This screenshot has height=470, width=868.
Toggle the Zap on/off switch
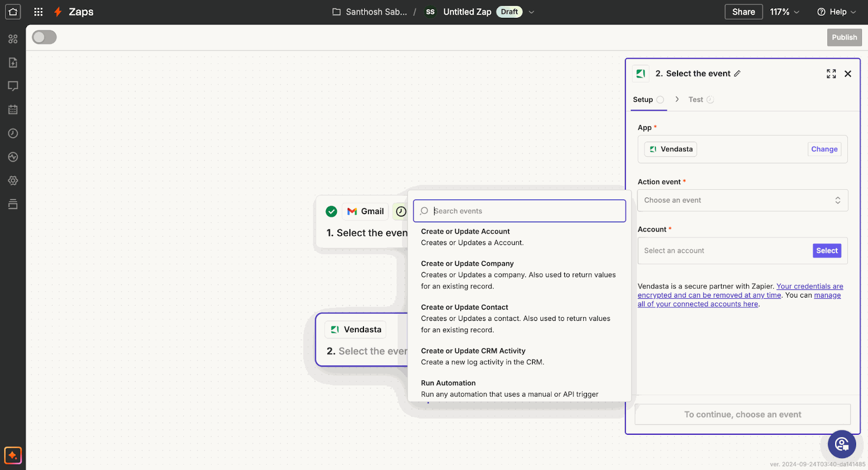click(44, 37)
